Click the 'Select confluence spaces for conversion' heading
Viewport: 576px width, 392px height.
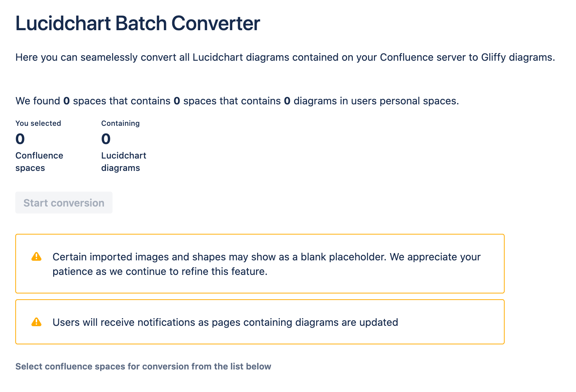pos(143,367)
